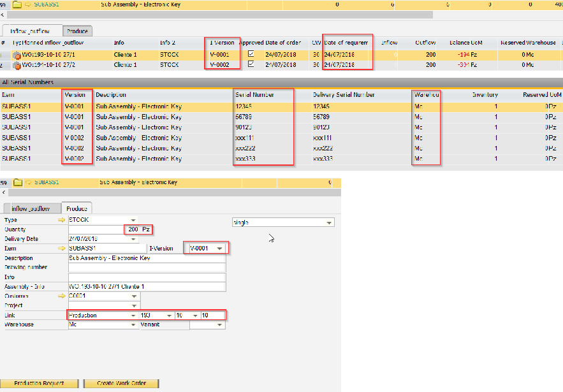Click the Info input field in form
Image resolution: width=563 pixels, height=392 pixels.
147,277
